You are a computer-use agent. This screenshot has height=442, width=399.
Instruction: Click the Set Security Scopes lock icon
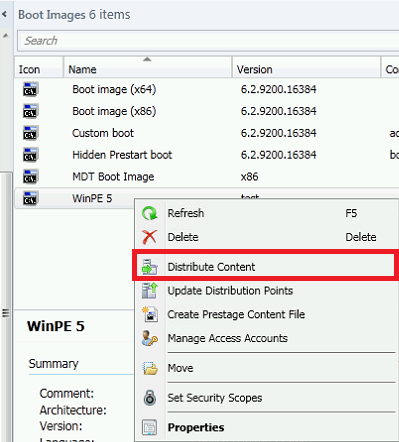(x=150, y=398)
